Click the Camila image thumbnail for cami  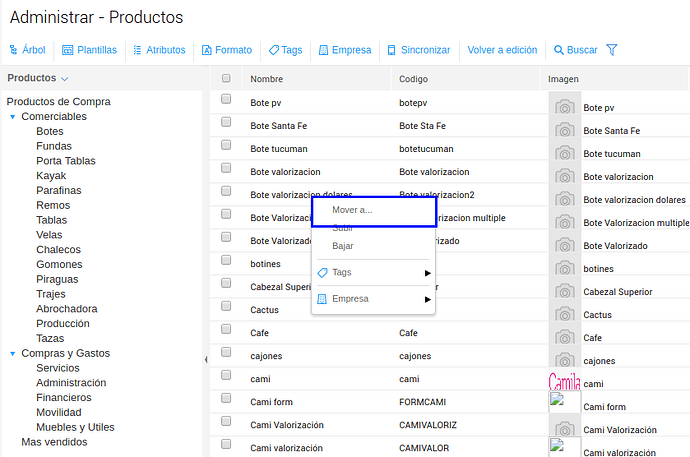[x=564, y=381]
